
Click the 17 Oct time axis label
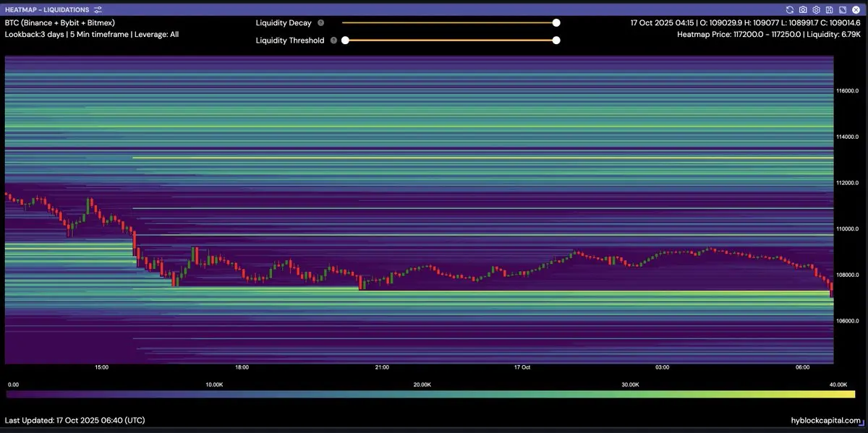pos(522,367)
